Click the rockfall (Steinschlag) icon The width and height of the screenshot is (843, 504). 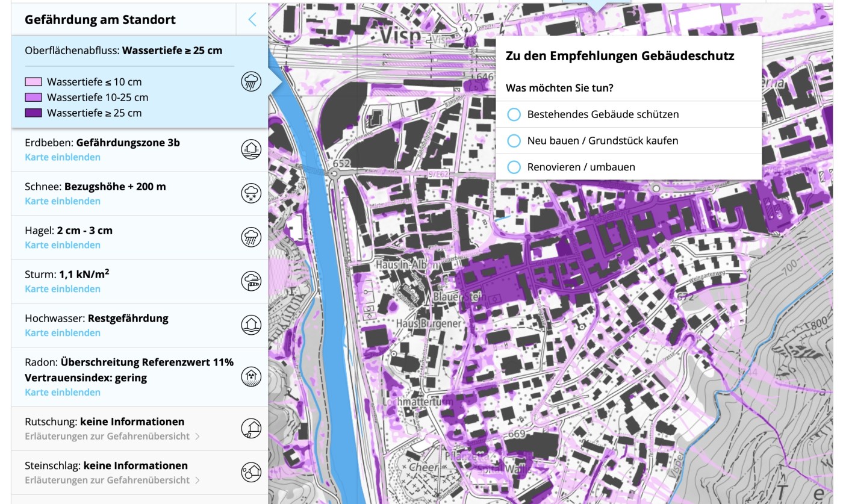click(250, 473)
